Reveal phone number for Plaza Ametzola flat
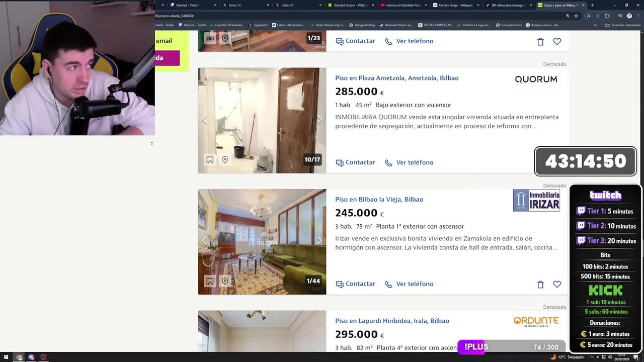Screen dimensions: 644x362 pyautogui.click(x=409, y=162)
